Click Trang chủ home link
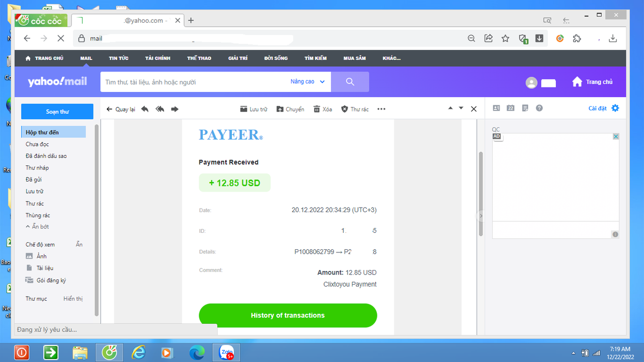This screenshot has height=362, width=644. 592,81
